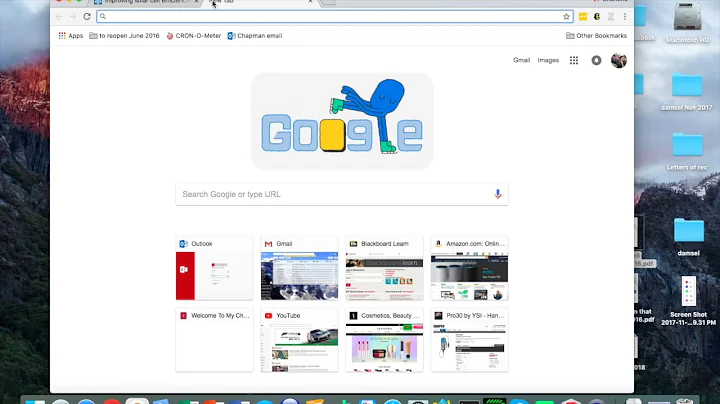The width and height of the screenshot is (720, 404).
Task: Open the YouTube most-visited tile
Action: pos(299,340)
